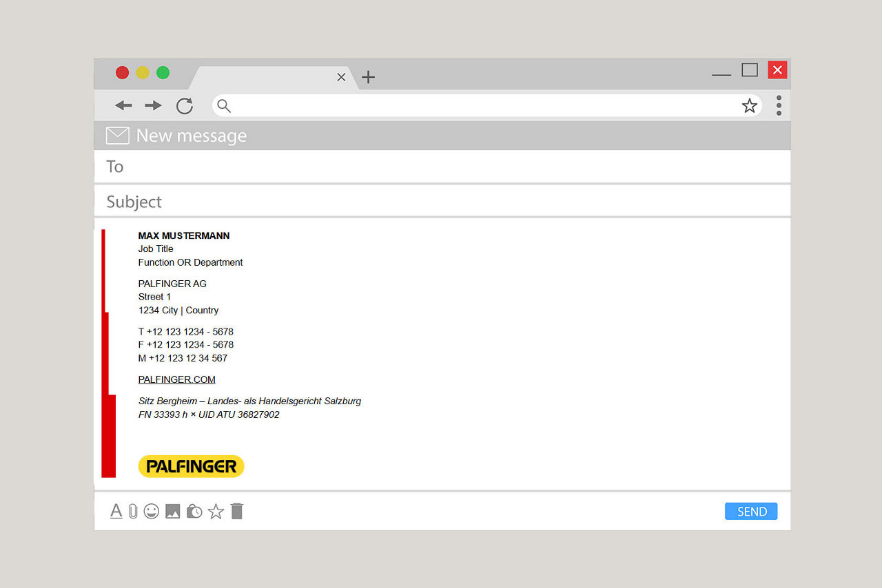Focus the address bar field
This screenshot has height=588, width=882.
[x=486, y=105]
